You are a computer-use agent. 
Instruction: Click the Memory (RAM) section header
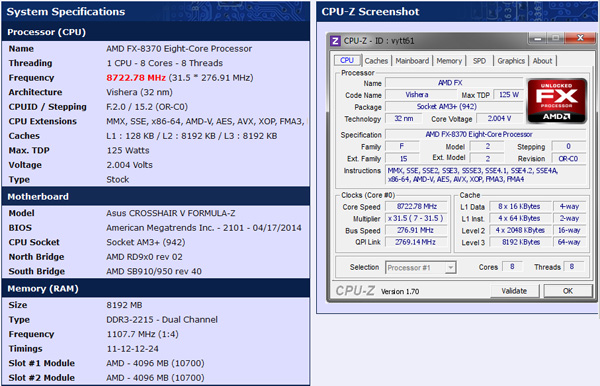click(x=155, y=288)
